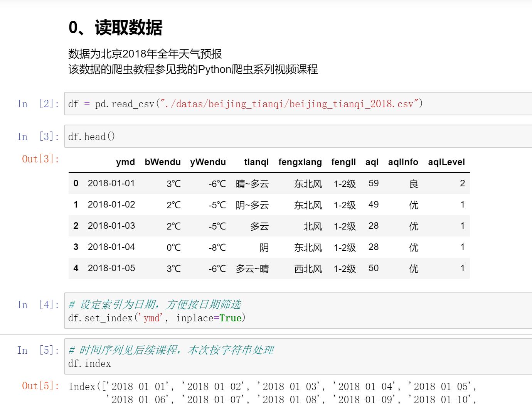Click the read_csv code cell In [2]

point(298,104)
